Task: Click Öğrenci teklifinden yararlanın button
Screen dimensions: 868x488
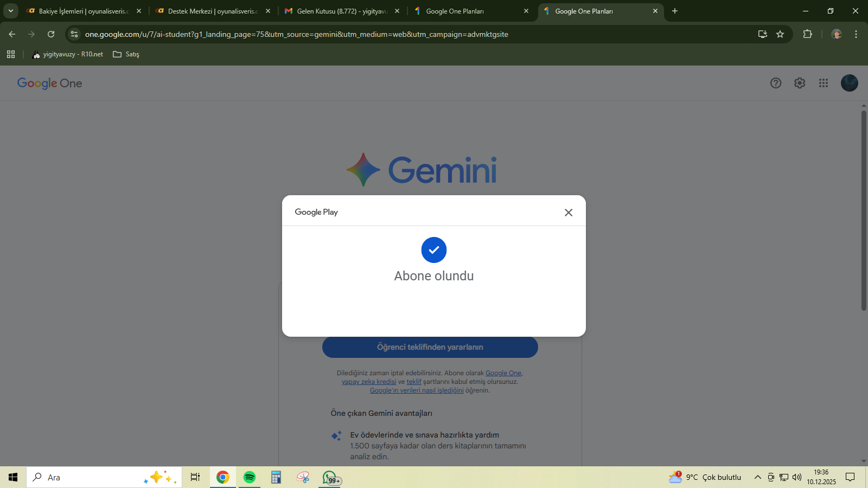Action: (430, 347)
